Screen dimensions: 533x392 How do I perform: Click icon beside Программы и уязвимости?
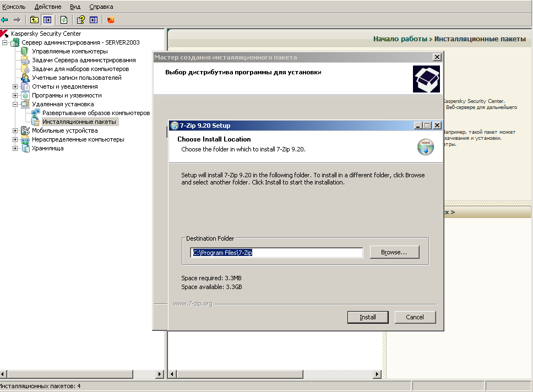coord(25,96)
